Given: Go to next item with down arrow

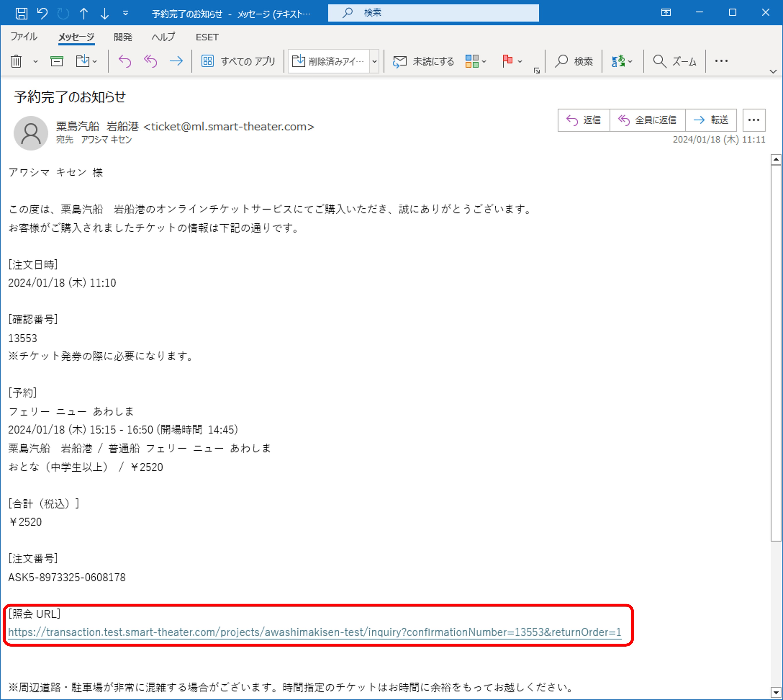Looking at the screenshot, I should pyautogui.click(x=104, y=13).
